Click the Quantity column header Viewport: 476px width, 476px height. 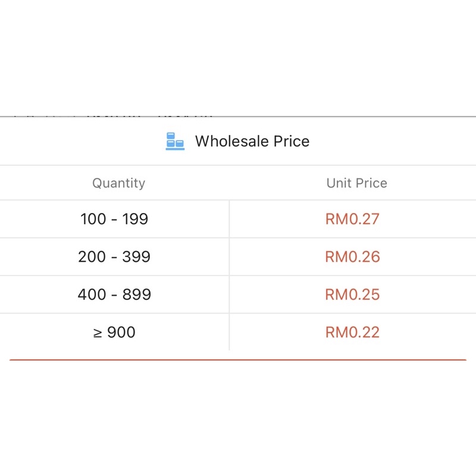(x=118, y=183)
